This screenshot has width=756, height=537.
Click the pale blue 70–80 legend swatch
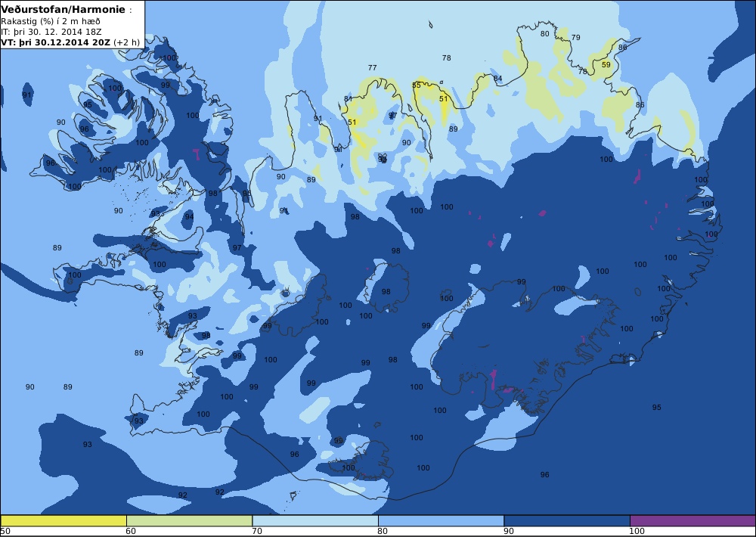click(315, 520)
